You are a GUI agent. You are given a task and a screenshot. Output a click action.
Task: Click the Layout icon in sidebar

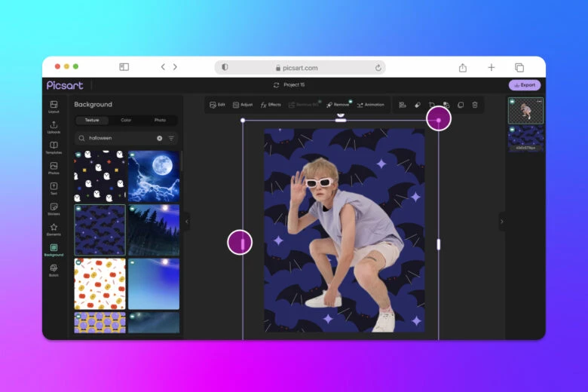click(54, 106)
